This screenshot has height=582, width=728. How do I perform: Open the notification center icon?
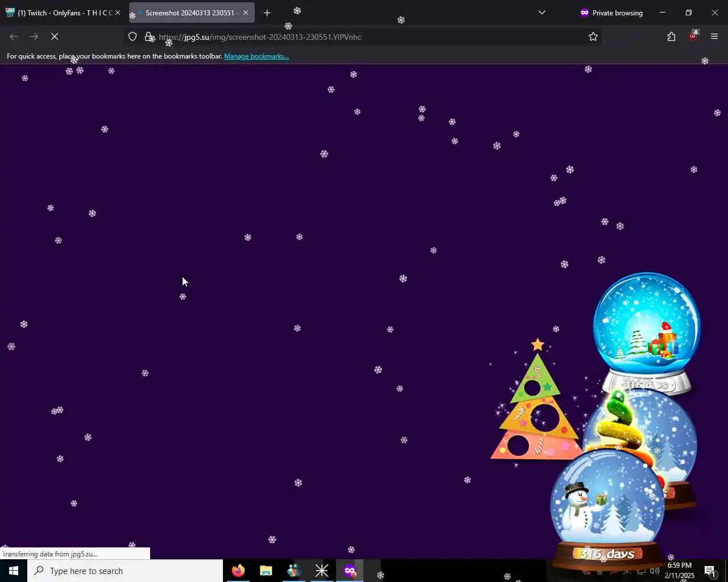[x=710, y=571]
